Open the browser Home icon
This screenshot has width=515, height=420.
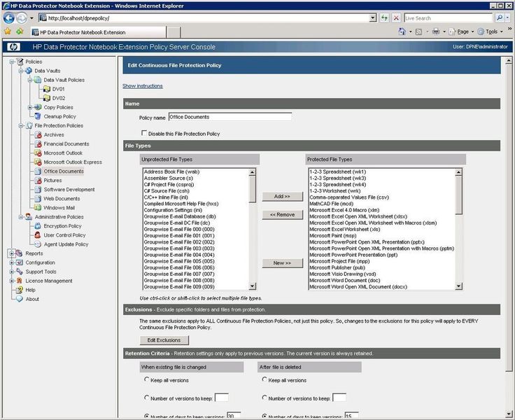click(402, 31)
